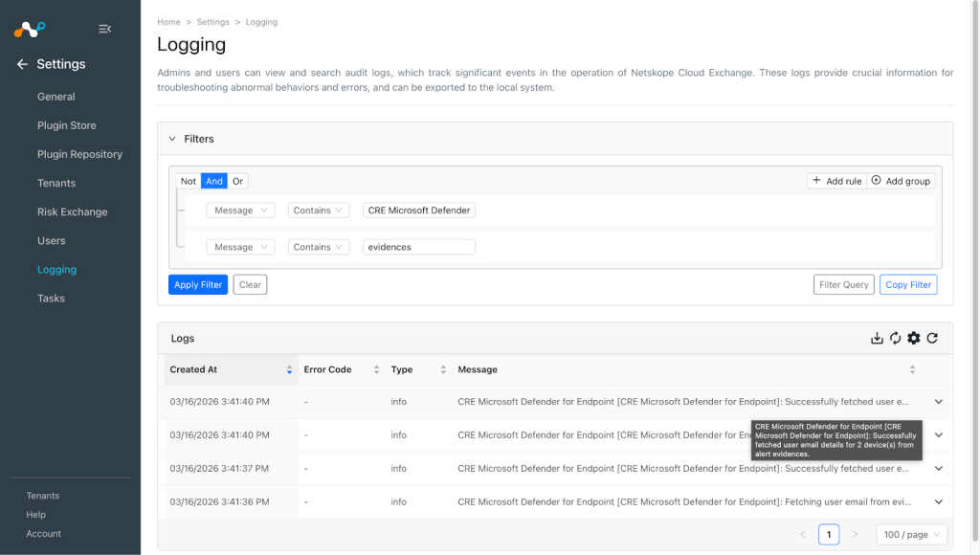Sort by Created At column arrows

[x=289, y=370]
